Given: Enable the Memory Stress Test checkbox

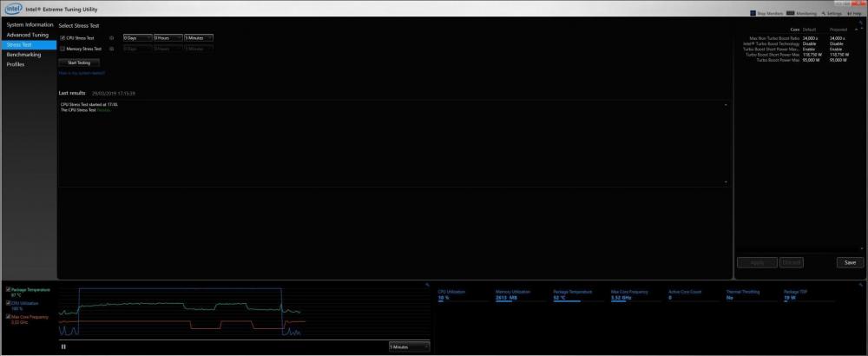Looking at the screenshot, I should [x=62, y=49].
